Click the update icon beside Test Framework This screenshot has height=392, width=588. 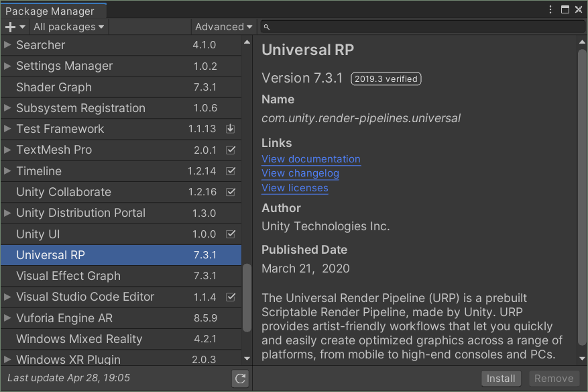click(231, 129)
